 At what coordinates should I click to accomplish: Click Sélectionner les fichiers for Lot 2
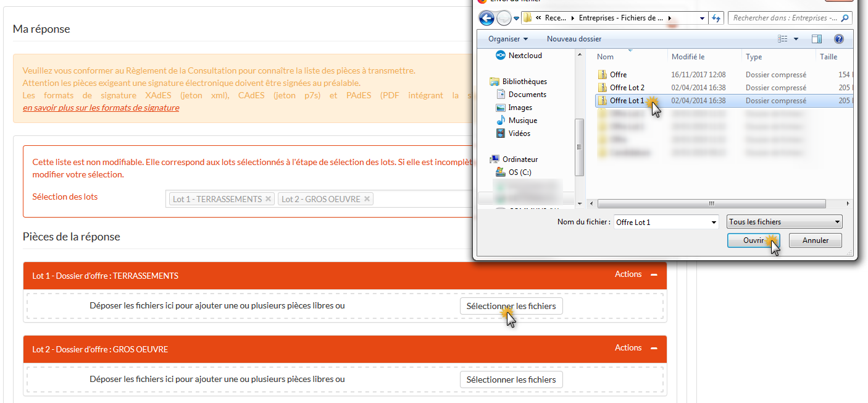511,380
